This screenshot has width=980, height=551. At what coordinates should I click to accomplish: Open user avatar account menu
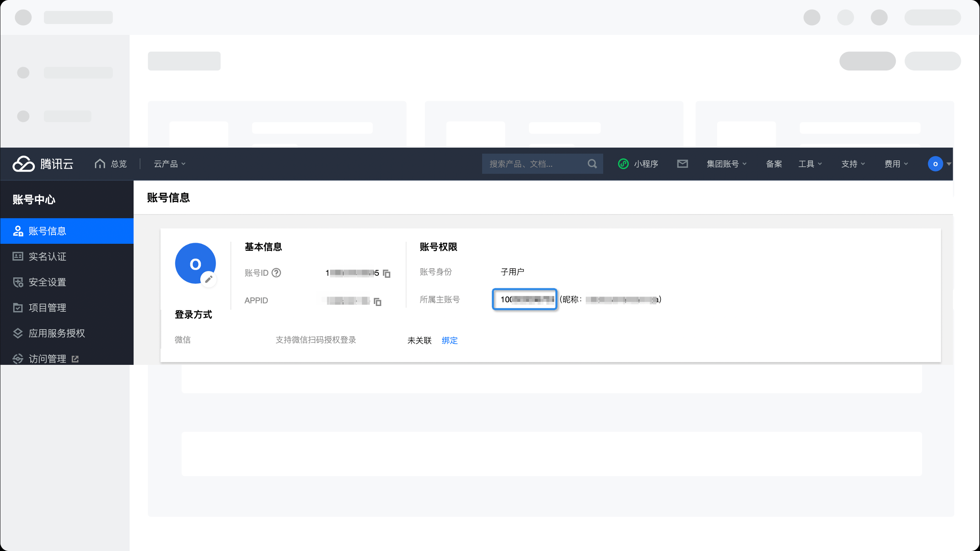(939, 164)
